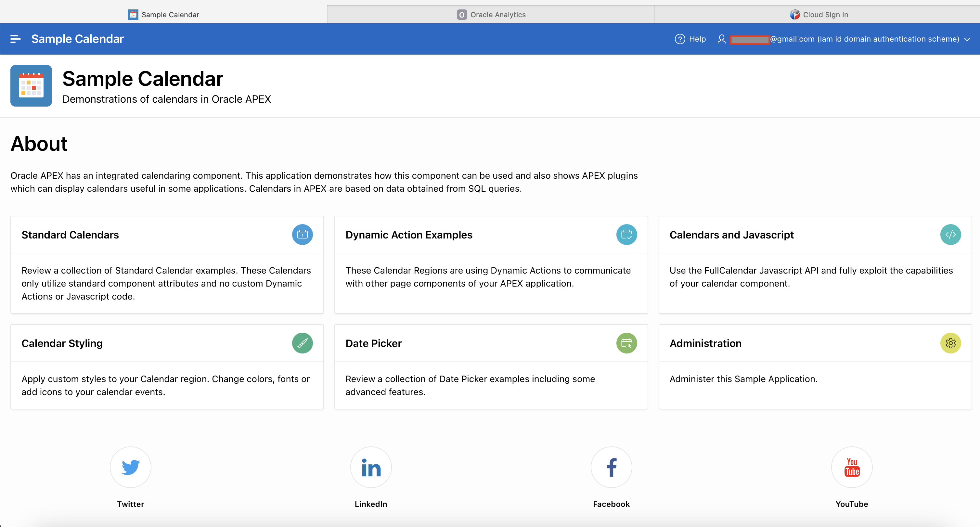Expand the user account dropdown chevron
This screenshot has width=980, height=527.
967,39
